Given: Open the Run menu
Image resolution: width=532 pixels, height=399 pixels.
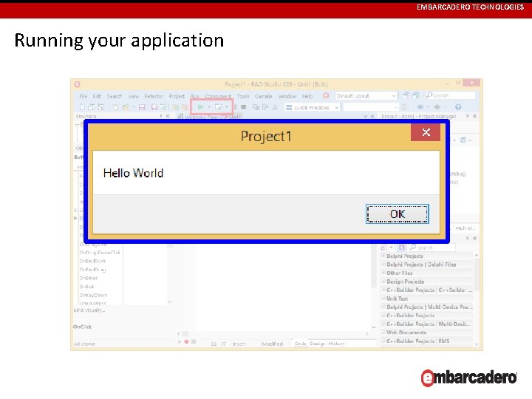Looking at the screenshot, I should point(194,96).
